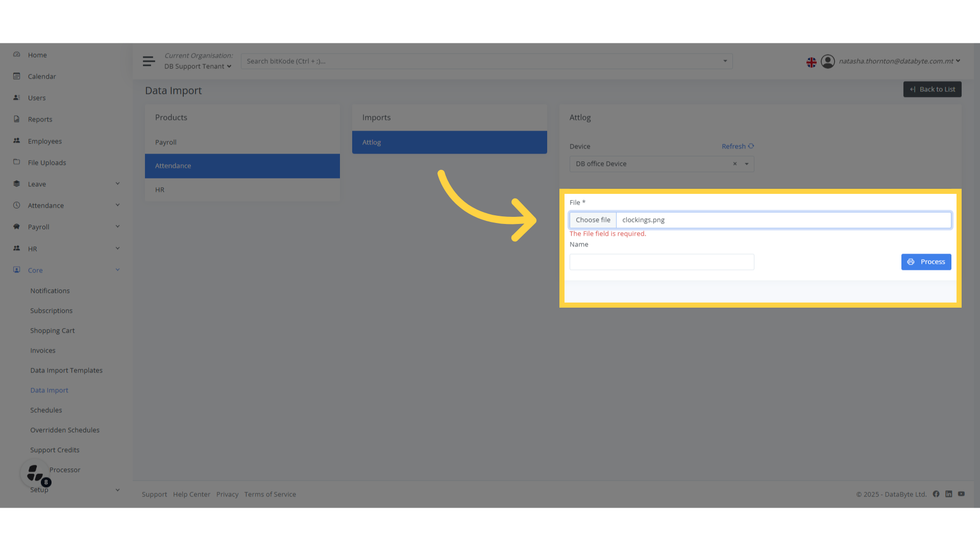This screenshot has height=551, width=980.
Task: Expand the Device dropdown arrow
Action: tap(747, 164)
